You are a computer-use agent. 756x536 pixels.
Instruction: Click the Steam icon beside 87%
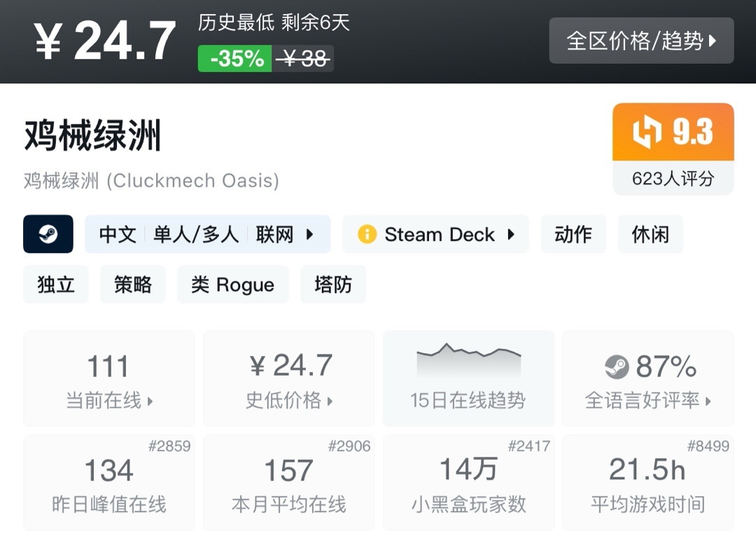pos(617,366)
